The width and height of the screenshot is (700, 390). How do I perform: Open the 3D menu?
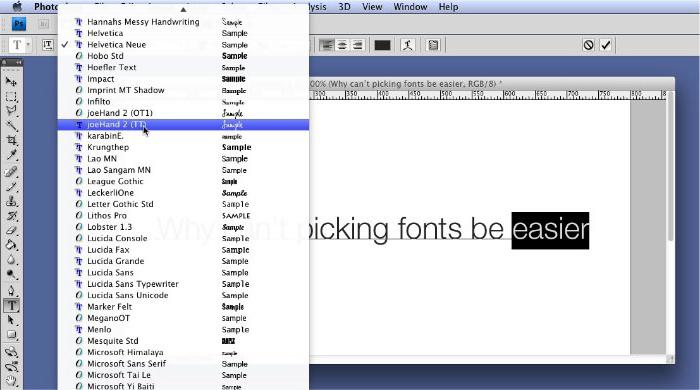(x=344, y=7)
